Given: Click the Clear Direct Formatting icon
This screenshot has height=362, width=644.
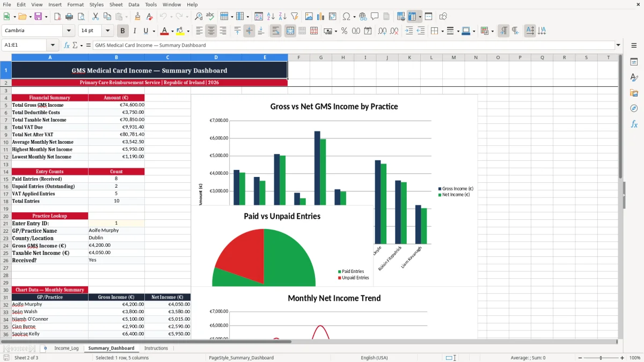Looking at the screenshot, I should (149, 17).
